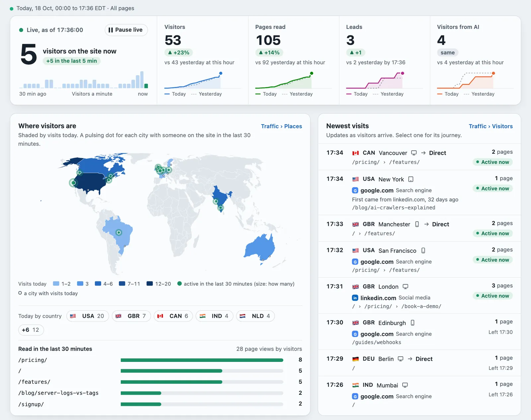This screenshot has height=420, width=531.
Task: Click the Google icon in San Francisco visit
Action: pos(355,262)
